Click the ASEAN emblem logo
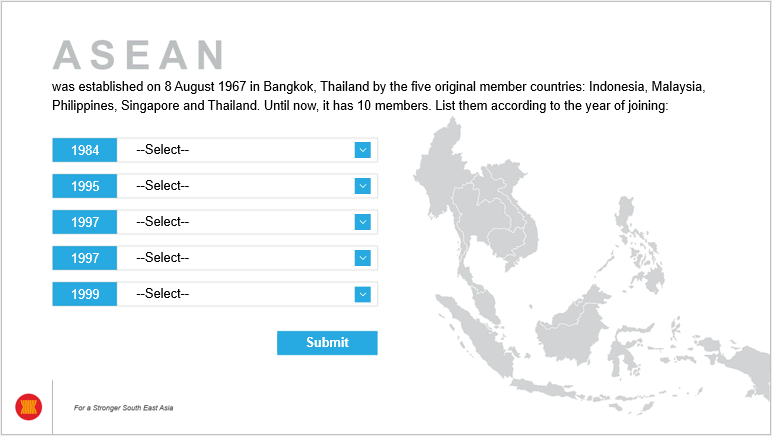The width and height of the screenshot is (772, 436). click(x=29, y=407)
